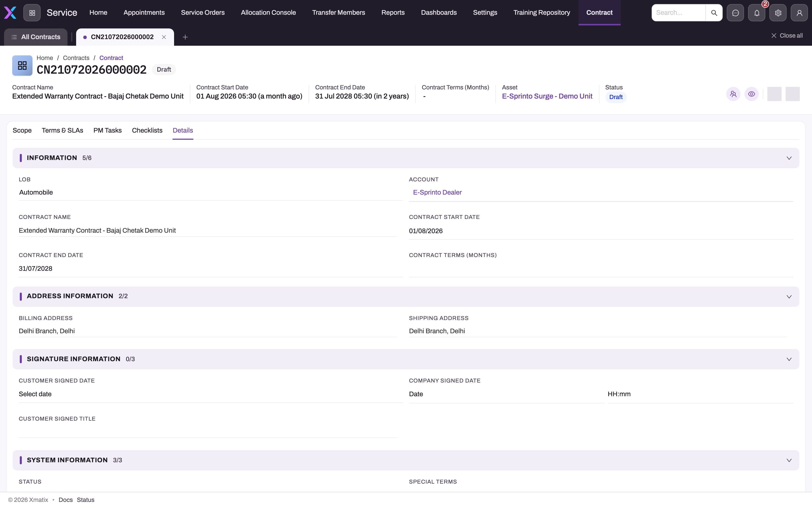Open the app launcher grid icon
This screenshot has width=812, height=508.
click(32, 13)
